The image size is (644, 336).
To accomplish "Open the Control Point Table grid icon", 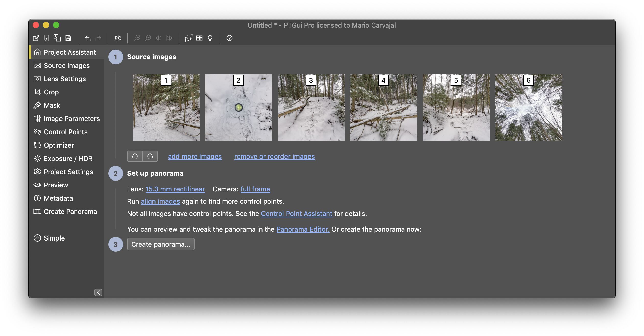I will tap(199, 38).
